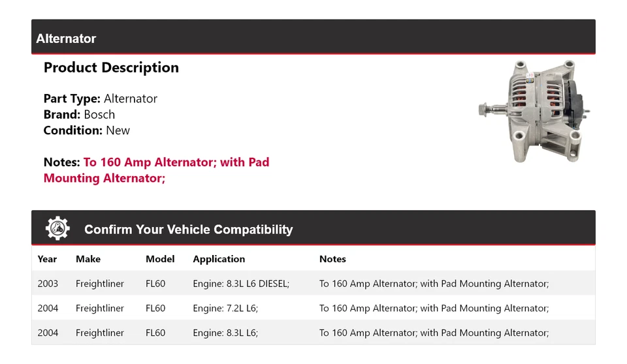Select the Confirm Your Vehicle Compatibility header
The height and width of the screenshot is (364, 627).
point(188,230)
